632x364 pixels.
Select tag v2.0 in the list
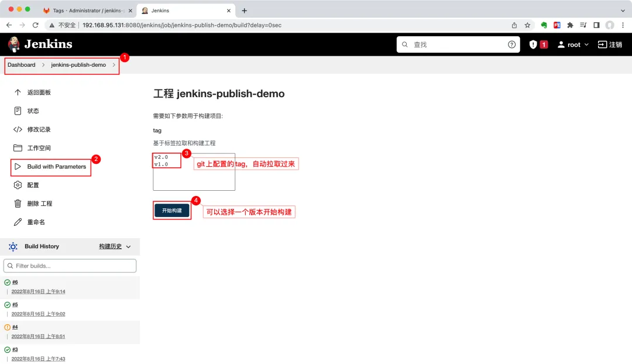(161, 157)
